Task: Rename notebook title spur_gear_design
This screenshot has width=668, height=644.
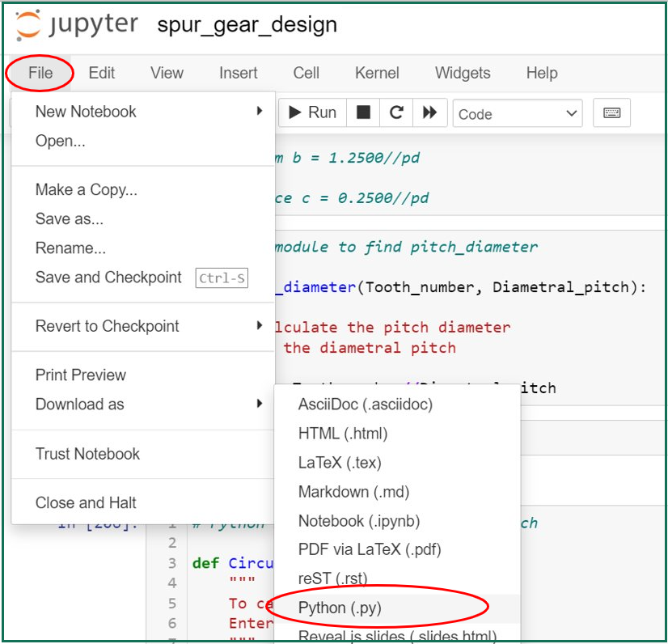Action: 247,25
